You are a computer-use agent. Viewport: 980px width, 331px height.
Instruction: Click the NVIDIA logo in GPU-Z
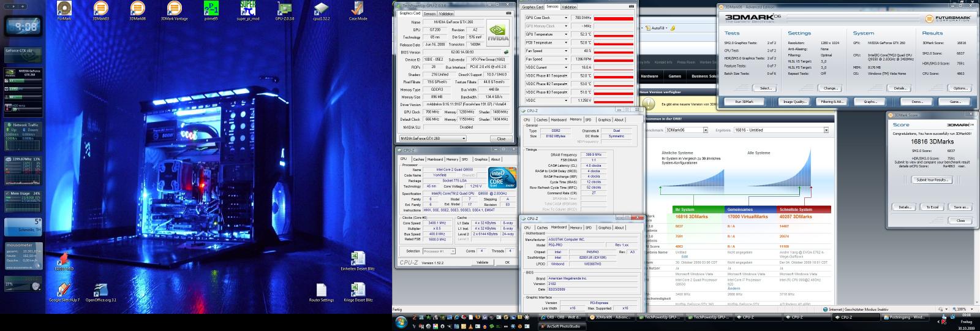(497, 32)
